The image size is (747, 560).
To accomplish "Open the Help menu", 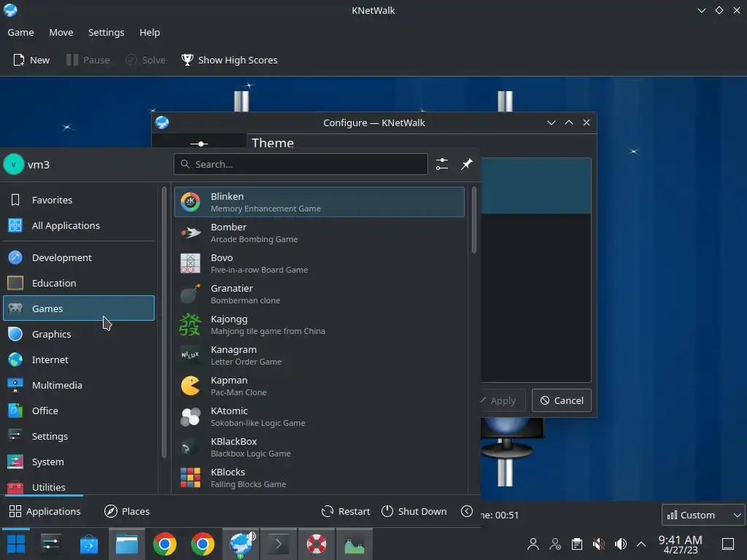I will pyautogui.click(x=150, y=32).
